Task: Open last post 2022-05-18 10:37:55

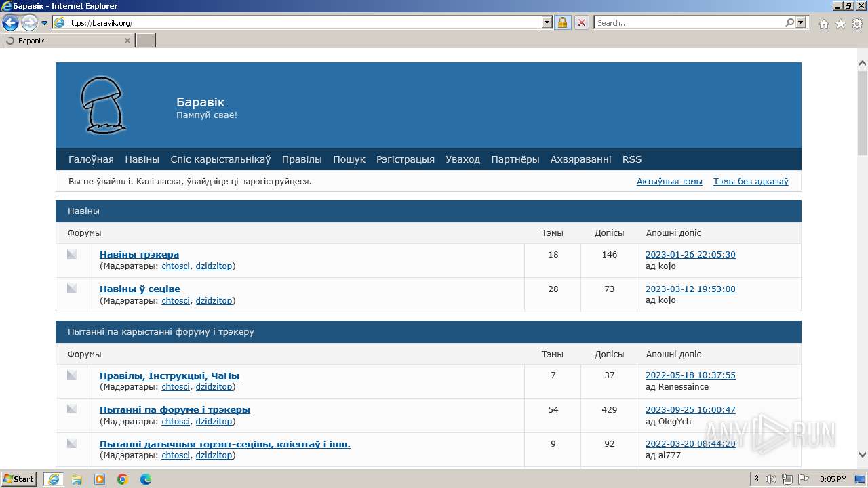Action: tap(690, 375)
